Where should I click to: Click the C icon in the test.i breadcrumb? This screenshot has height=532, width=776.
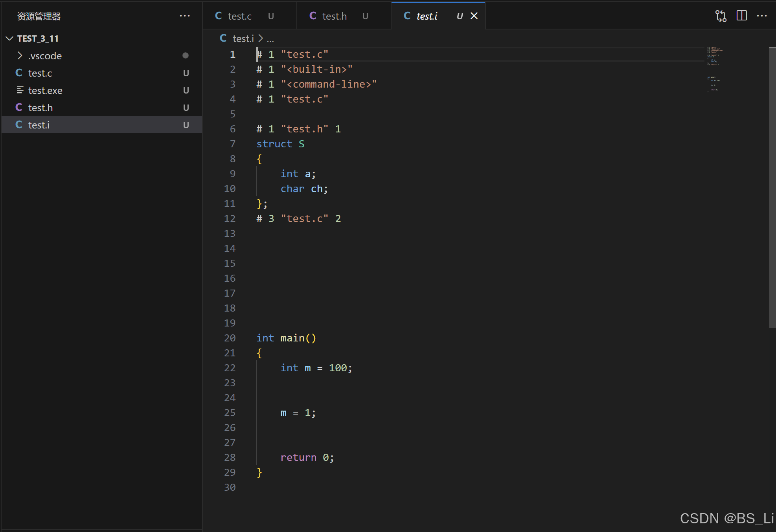click(x=223, y=38)
